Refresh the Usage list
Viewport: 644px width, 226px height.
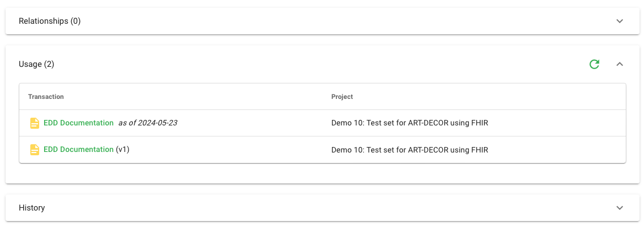[x=594, y=64]
